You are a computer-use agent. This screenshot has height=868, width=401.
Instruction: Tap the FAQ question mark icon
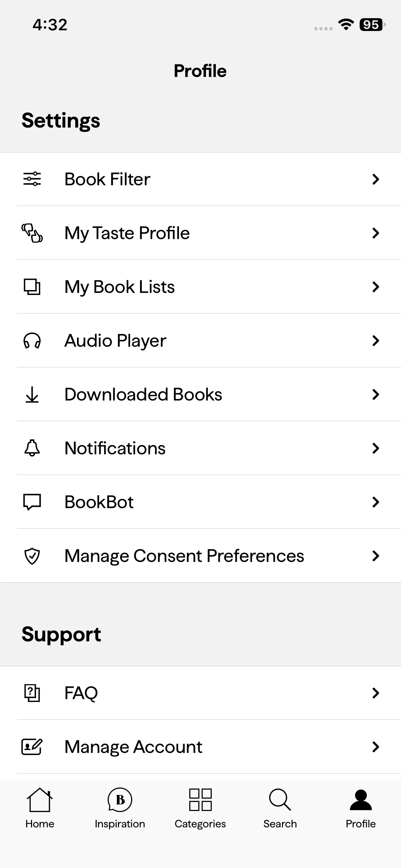click(x=32, y=693)
